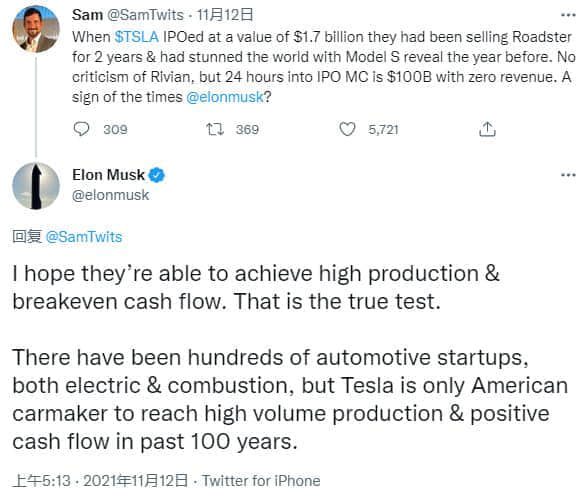Open more options on Elon Musk's tweet

pos(568,175)
